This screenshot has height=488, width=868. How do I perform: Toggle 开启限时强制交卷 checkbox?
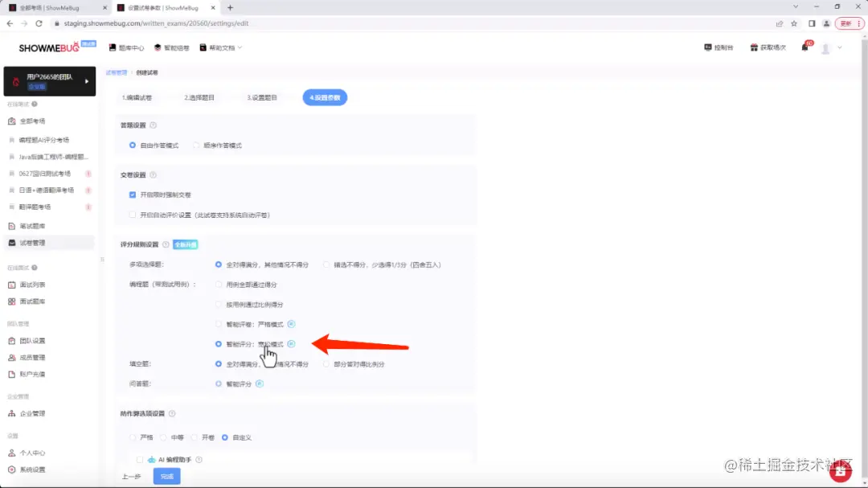click(133, 195)
